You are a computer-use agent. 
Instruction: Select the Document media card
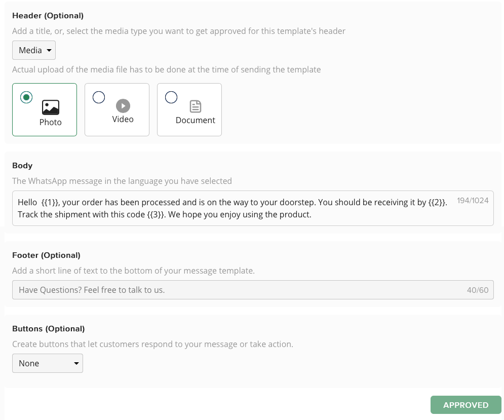(x=189, y=109)
